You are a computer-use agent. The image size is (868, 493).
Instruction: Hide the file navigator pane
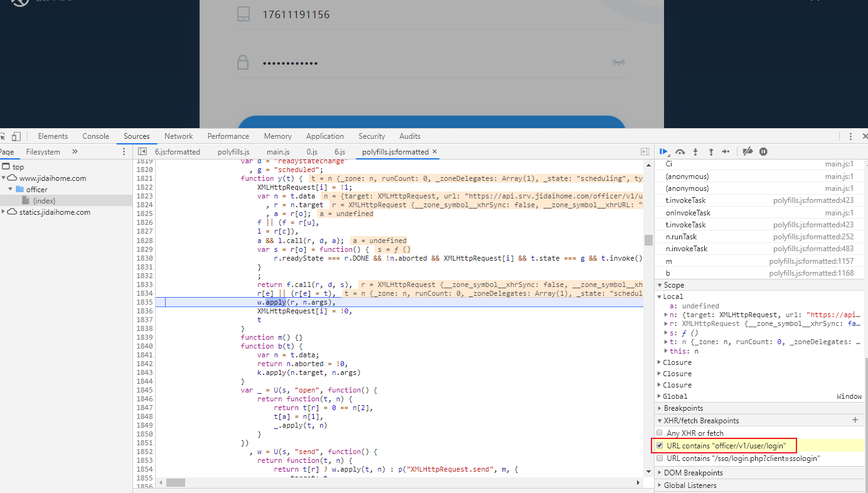[142, 151]
